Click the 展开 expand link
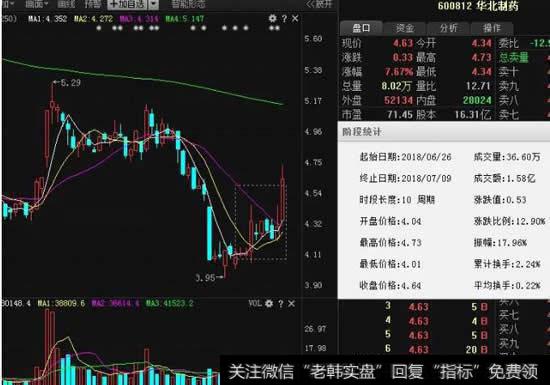Image resolution: width=550 pixels, height=385 pixels. click(319, 4)
